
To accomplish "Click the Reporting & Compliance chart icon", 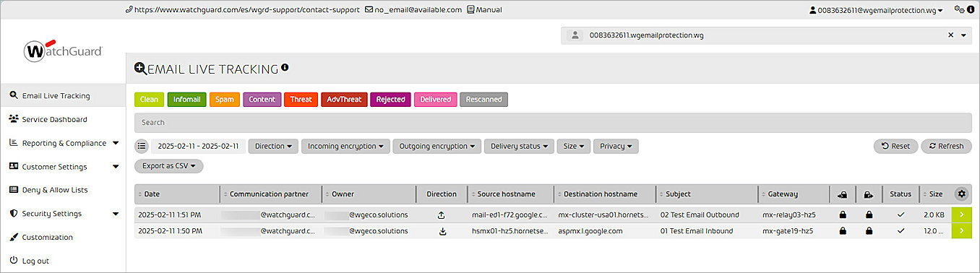I will (x=14, y=143).
